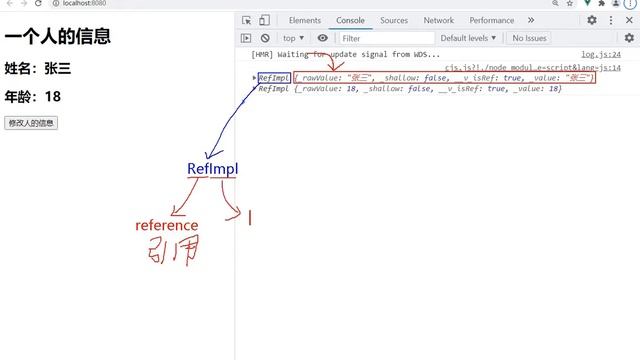Screen dimensions: 640x360
Task: Toggle the live expression eye icon
Action: click(322, 38)
